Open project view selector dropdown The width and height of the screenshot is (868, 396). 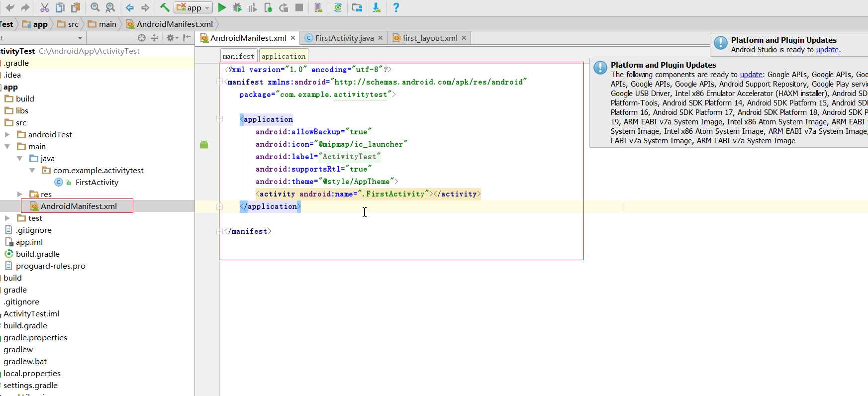click(80, 38)
